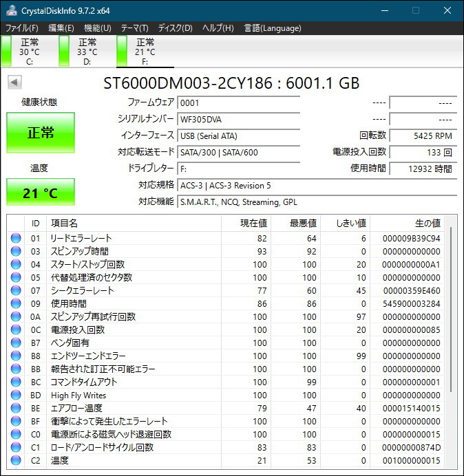Image resolution: width=464 pixels, height=476 pixels.
Task: Click transfer mode field SATA/300 | SATA/600
Action: 239,152
